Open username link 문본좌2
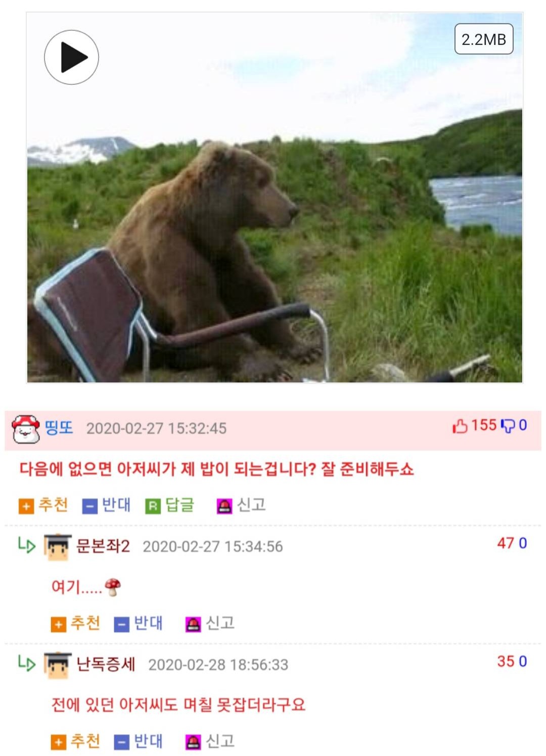 (x=103, y=546)
